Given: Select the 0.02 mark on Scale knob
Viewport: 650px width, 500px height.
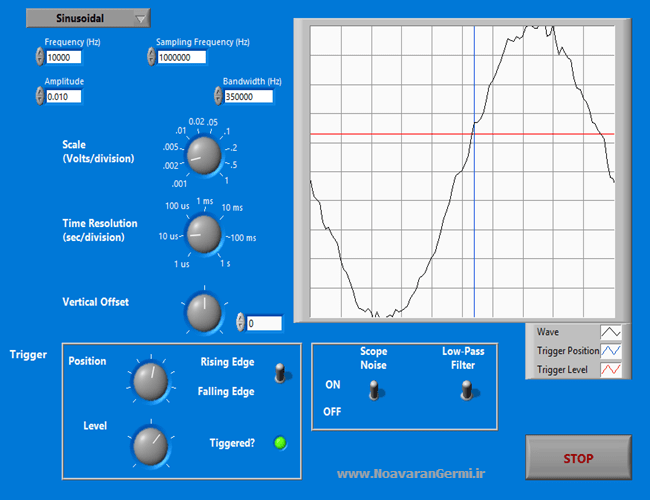Looking at the screenshot, I should [x=196, y=121].
